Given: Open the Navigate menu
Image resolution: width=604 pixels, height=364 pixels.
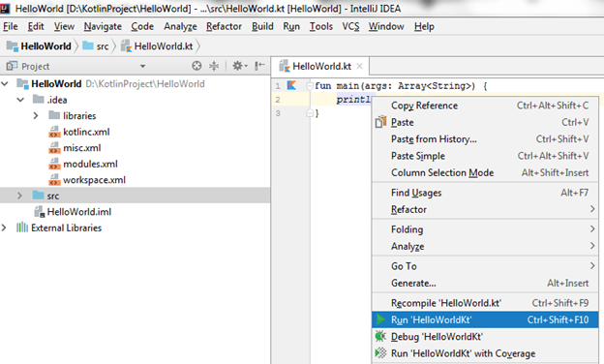Looking at the screenshot, I should (103, 26).
